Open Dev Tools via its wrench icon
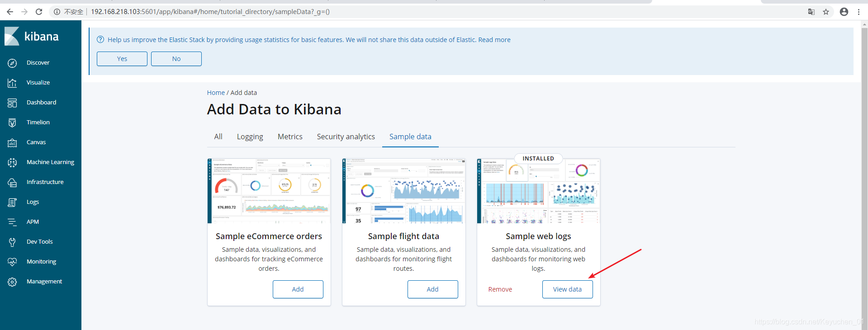This screenshot has height=330, width=868. coord(12,242)
